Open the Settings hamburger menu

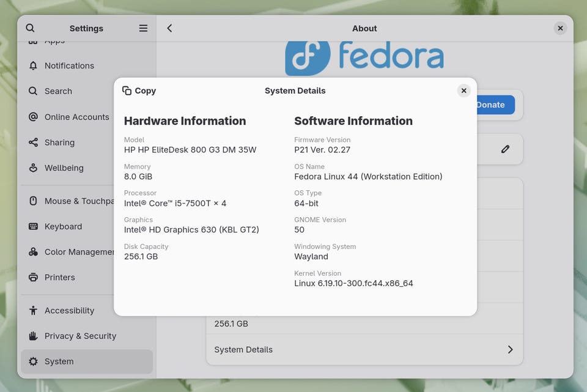coord(143,28)
